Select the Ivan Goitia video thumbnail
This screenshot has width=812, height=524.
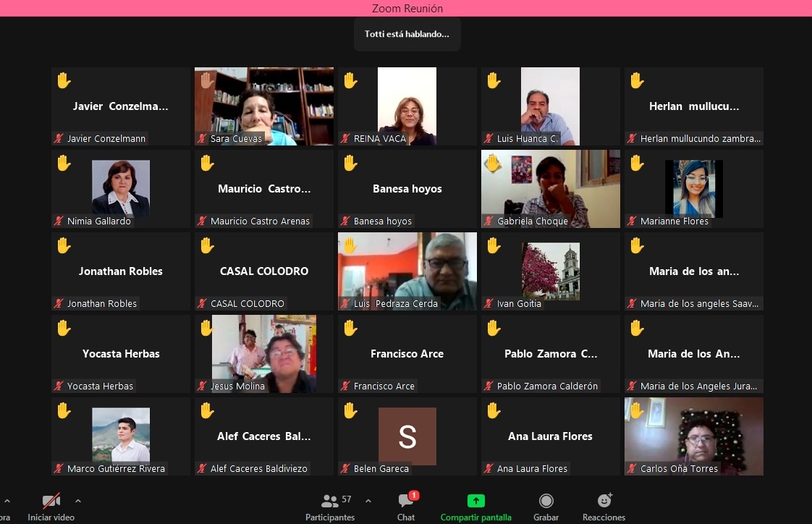coord(550,271)
